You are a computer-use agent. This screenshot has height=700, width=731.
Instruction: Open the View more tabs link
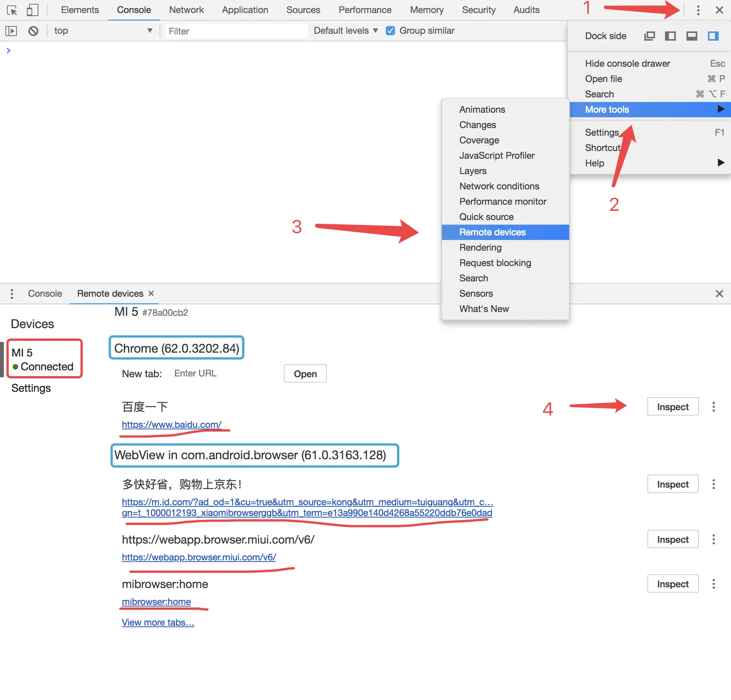tap(158, 622)
